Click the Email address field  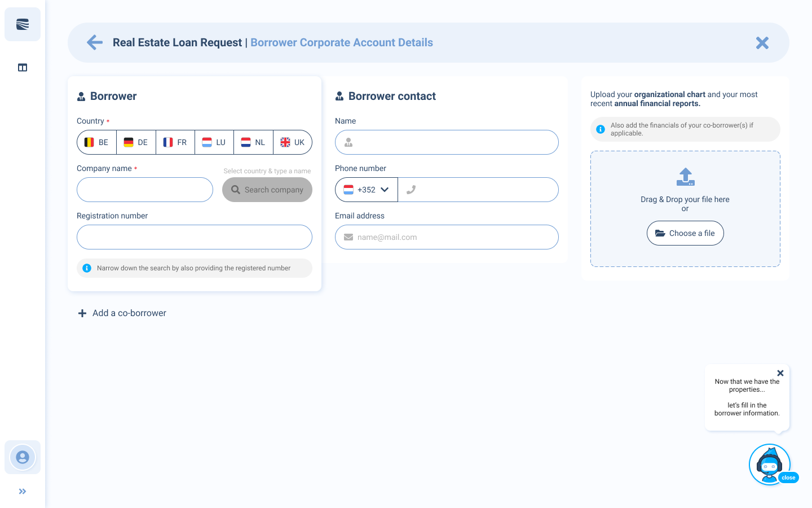[447, 237]
